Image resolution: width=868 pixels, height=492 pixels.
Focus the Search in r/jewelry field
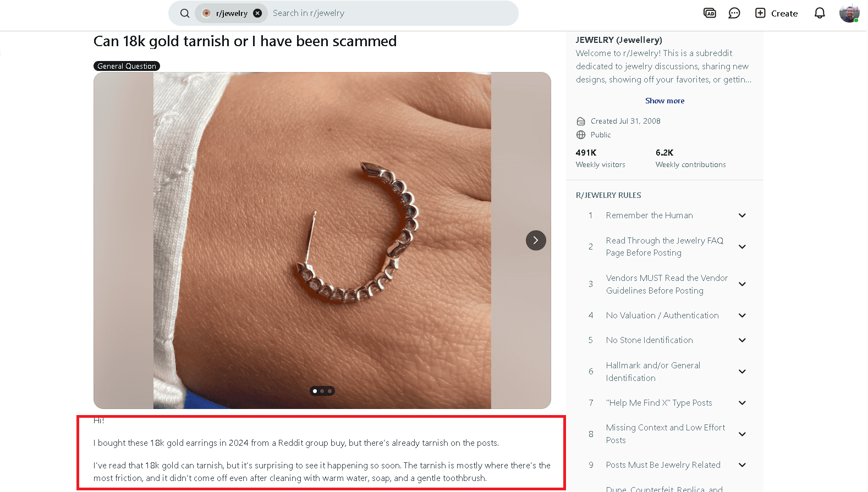[x=392, y=13]
